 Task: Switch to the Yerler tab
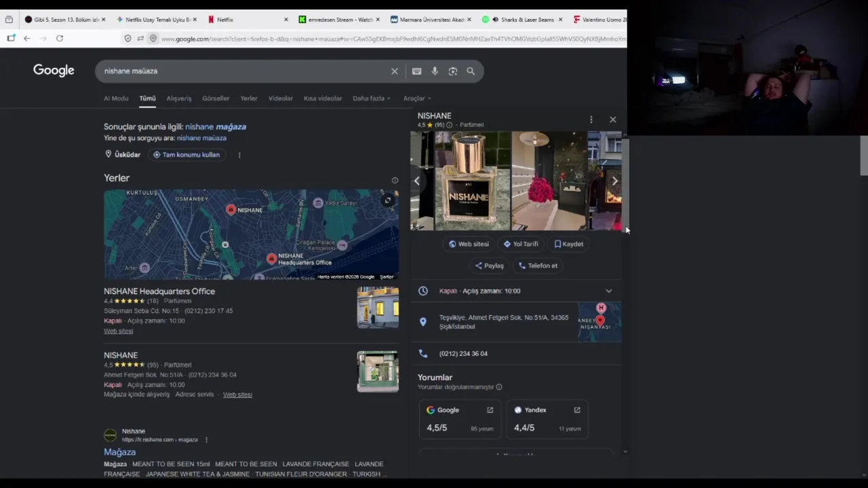point(249,98)
